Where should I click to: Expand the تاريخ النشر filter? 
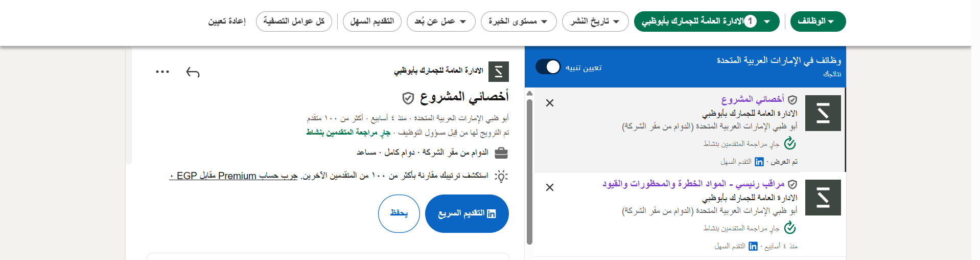595,21
